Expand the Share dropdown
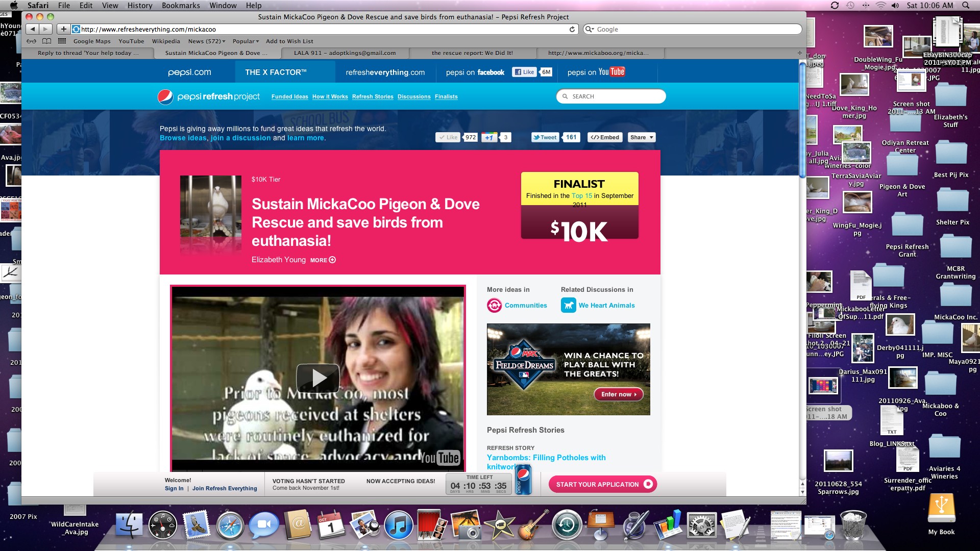Image resolution: width=980 pixels, height=551 pixels. click(x=641, y=137)
